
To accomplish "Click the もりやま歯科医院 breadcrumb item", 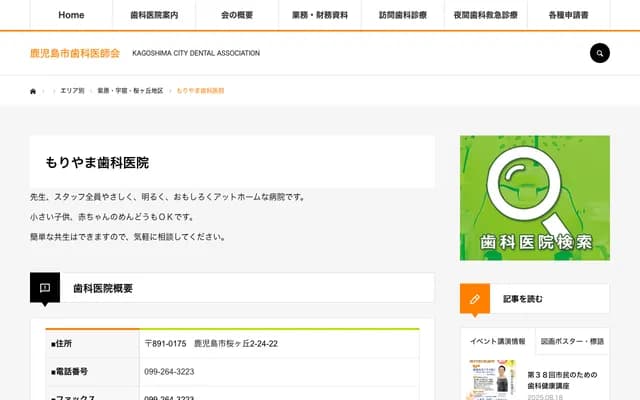I will coord(200,91).
